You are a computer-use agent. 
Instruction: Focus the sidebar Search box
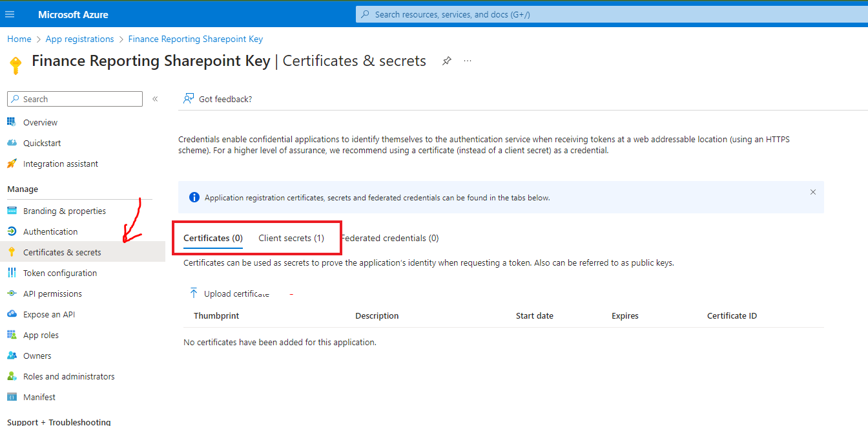(x=75, y=99)
